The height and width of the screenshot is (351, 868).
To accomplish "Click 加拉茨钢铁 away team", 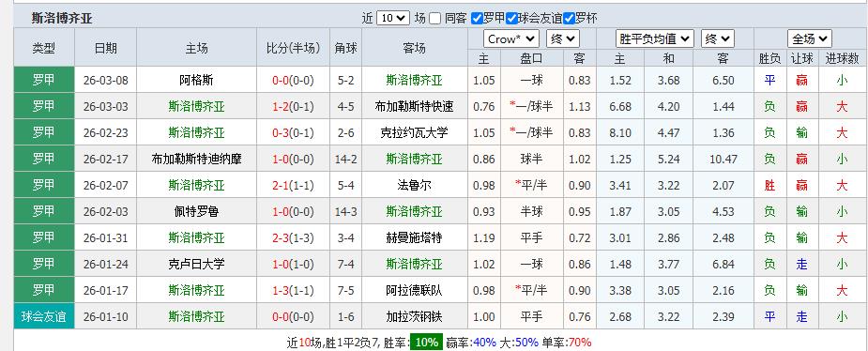I will coord(414,316).
